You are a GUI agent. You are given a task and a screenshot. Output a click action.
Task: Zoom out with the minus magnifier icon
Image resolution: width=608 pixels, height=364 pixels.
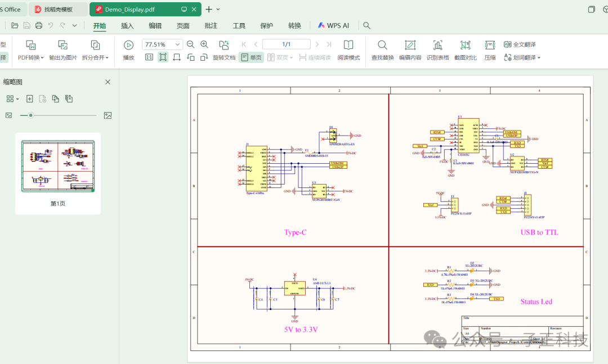click(x=190, y=44)
